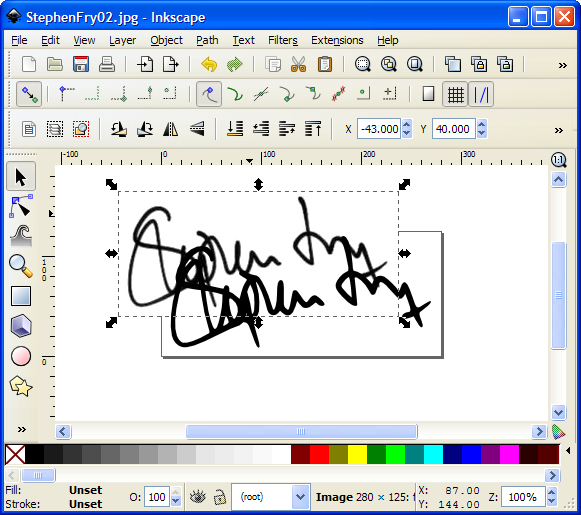Select the Tweak tool
581x515 pixels.
(21, 236)
